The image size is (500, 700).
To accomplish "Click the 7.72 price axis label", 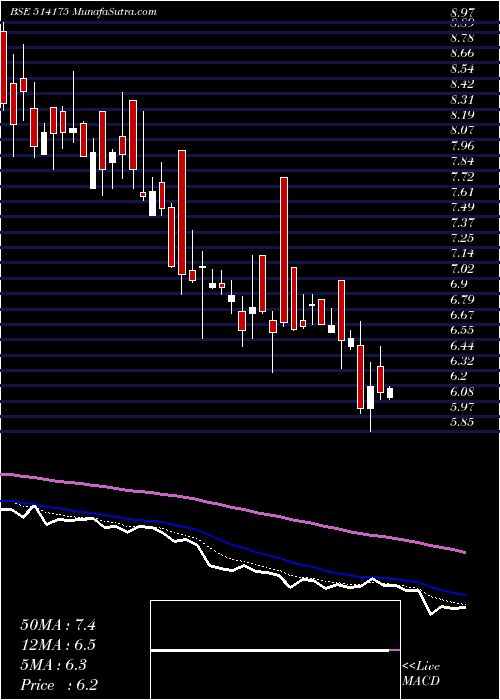I will 463,177.
